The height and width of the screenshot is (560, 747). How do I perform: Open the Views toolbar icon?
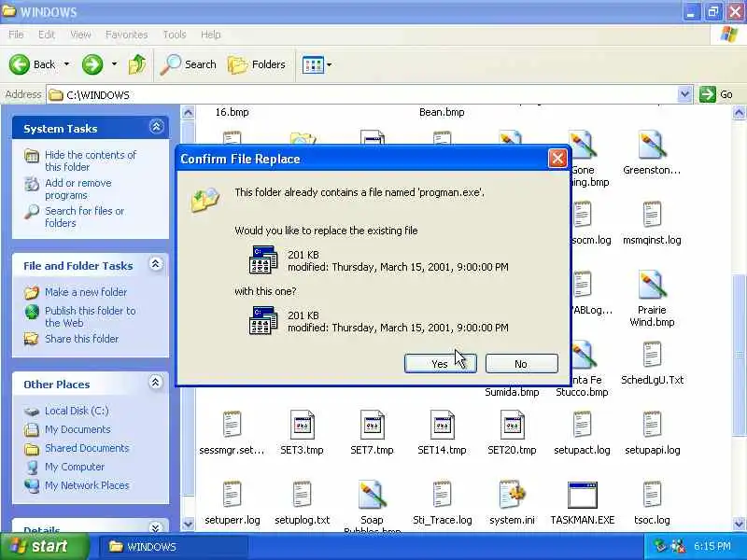point(313,64)
